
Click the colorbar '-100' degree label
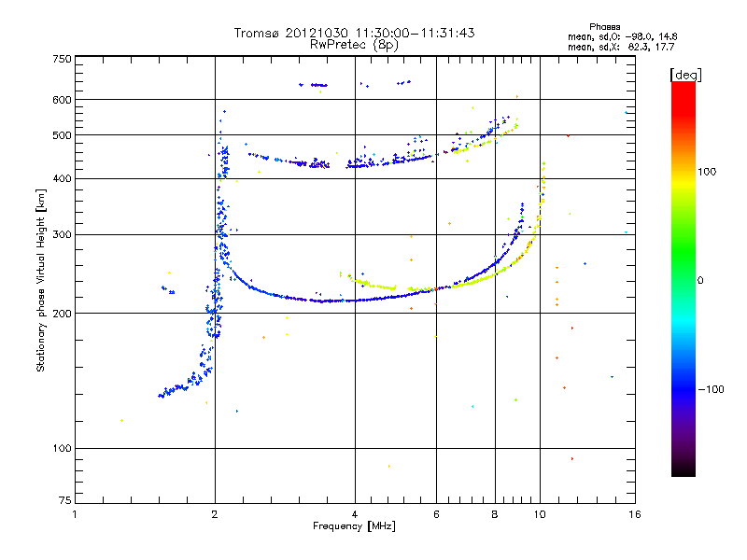tap(711, 389)
